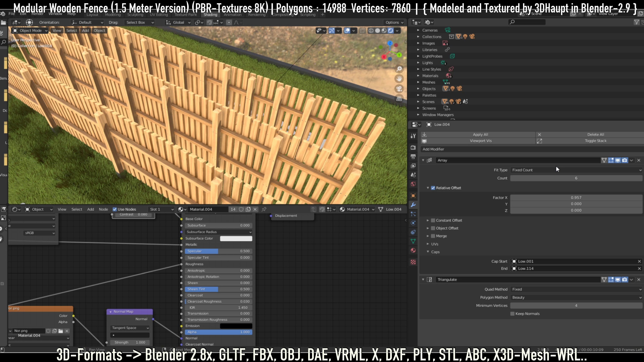The width and height of the screenshot is (644, 362).
Task: Select wireframe viewport shading mode
Action: click(371, 30)
